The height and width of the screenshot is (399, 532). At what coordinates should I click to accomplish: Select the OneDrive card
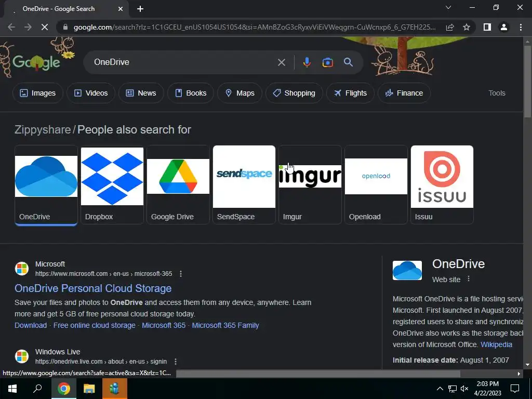(46, 185)
